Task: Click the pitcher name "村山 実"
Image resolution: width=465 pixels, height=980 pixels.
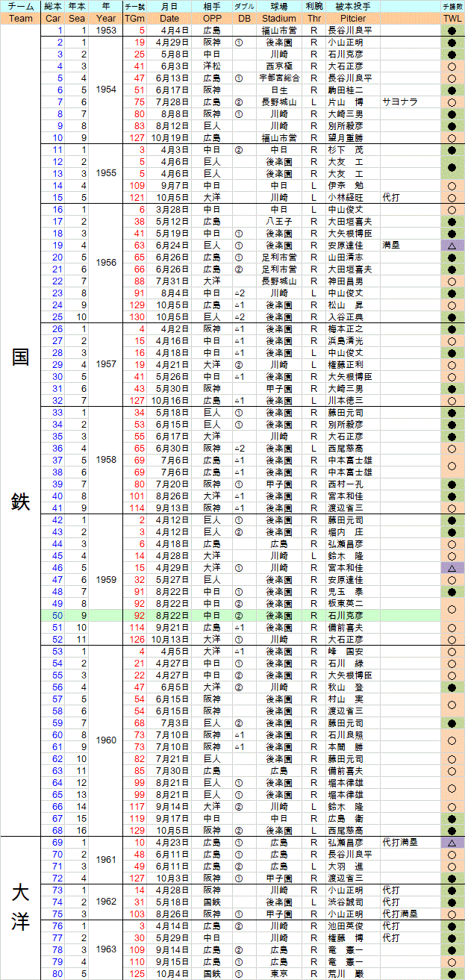Action: (346, 699)
